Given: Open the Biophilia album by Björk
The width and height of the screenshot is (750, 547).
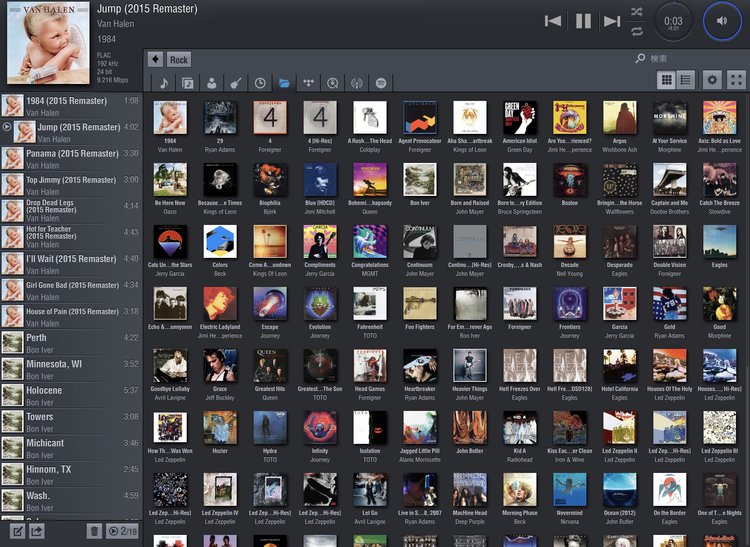Looking at the screenshot, I should 270,180.
